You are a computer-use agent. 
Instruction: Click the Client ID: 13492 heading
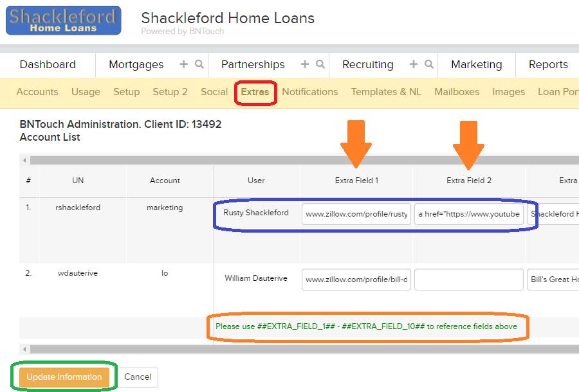tap(183, 124)
